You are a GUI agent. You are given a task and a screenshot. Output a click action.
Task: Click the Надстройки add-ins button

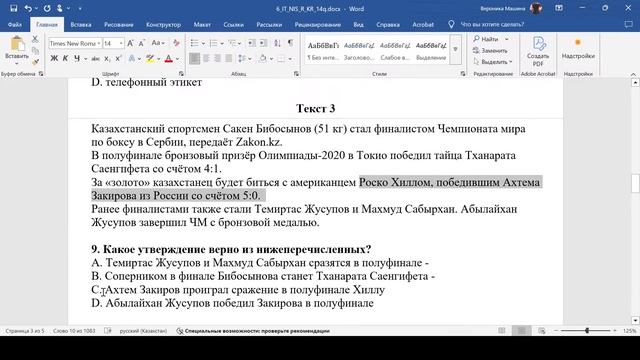578,49
